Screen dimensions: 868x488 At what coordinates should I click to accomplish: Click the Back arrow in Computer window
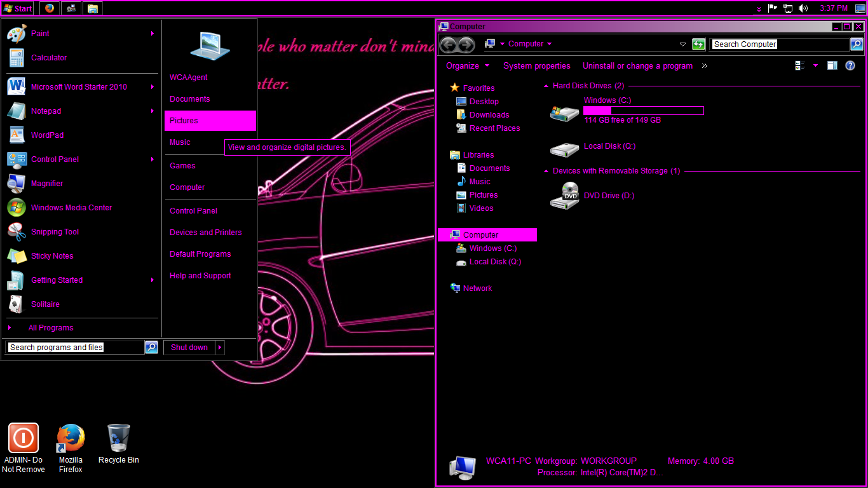pos(448,44)
